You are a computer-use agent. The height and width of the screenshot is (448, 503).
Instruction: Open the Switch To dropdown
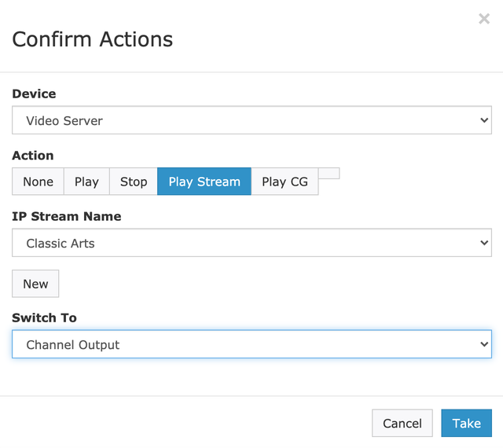click(251, 344)
